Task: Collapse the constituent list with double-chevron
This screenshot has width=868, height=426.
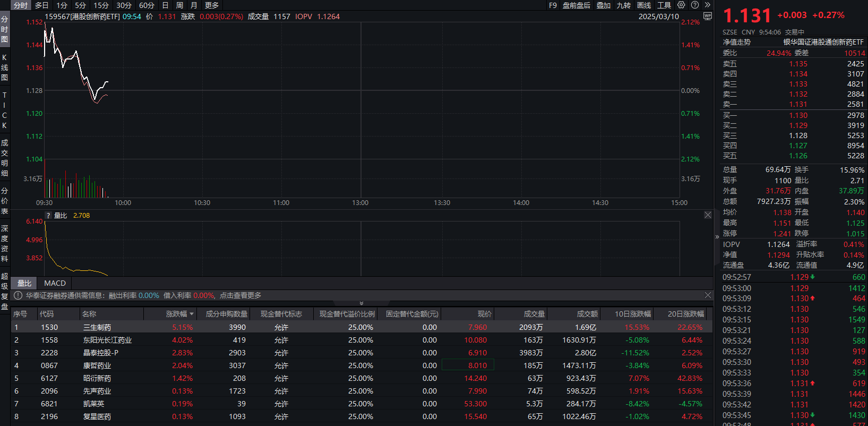Action: pyautogui.click(x=362, y=303)
